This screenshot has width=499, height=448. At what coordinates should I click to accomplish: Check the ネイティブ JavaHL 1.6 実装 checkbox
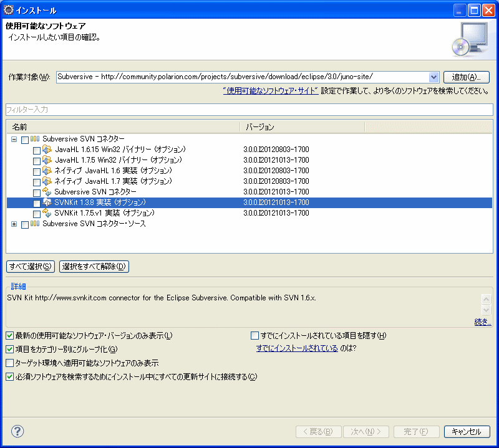click(37, 172)
